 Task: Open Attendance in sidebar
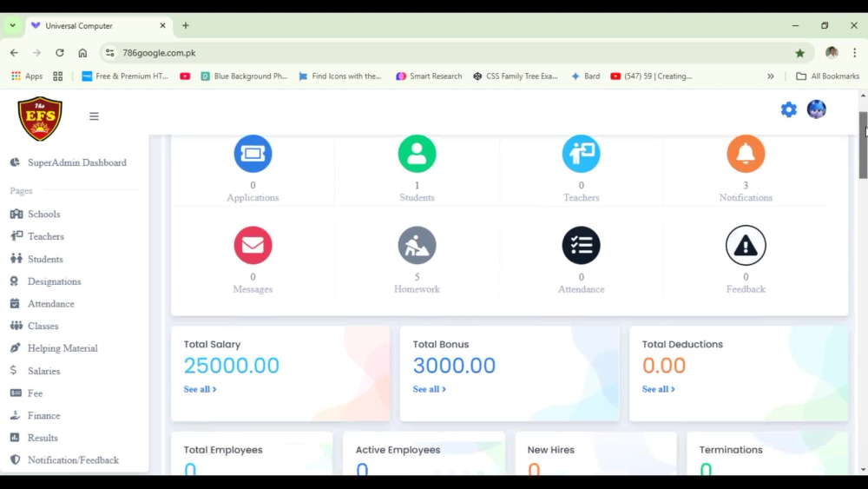tap(42, 303)
